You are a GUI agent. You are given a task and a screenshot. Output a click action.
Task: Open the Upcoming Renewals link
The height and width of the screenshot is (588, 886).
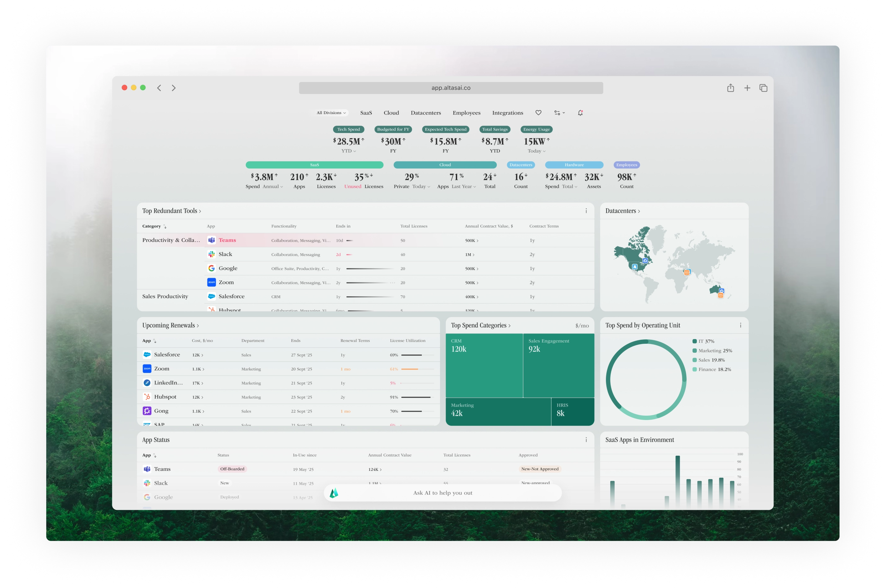pyautogui.click(x=171, y=325)
